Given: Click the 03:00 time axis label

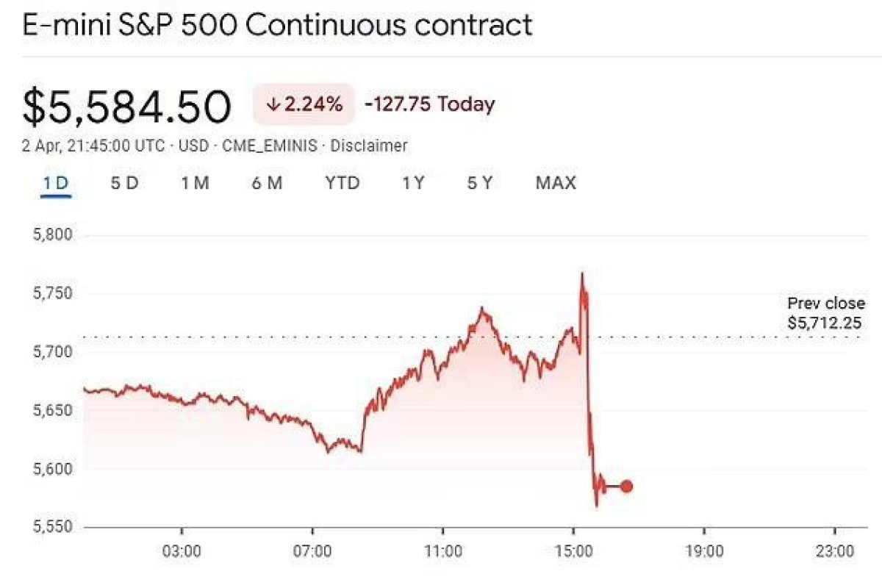Looking at the screenshot, I should (182, 551).
